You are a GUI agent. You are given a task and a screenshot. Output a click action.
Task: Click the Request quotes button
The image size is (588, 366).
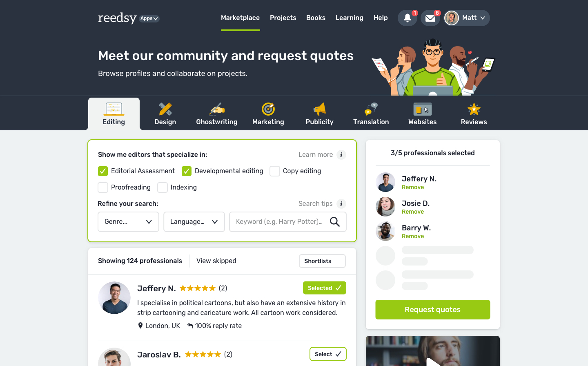click(x=433, y=310)
